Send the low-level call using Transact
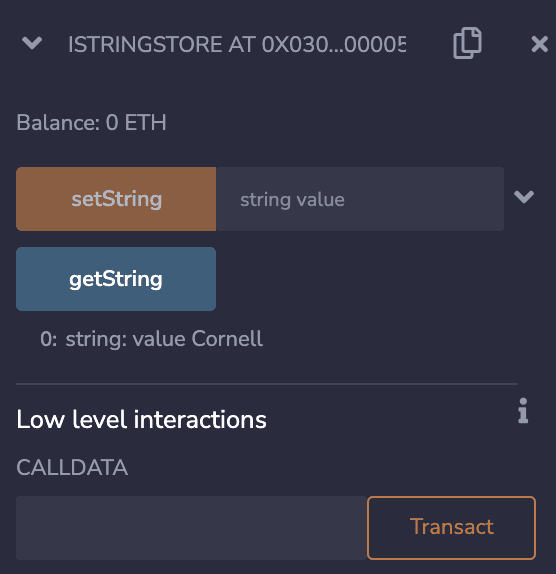 coord(451,528)
